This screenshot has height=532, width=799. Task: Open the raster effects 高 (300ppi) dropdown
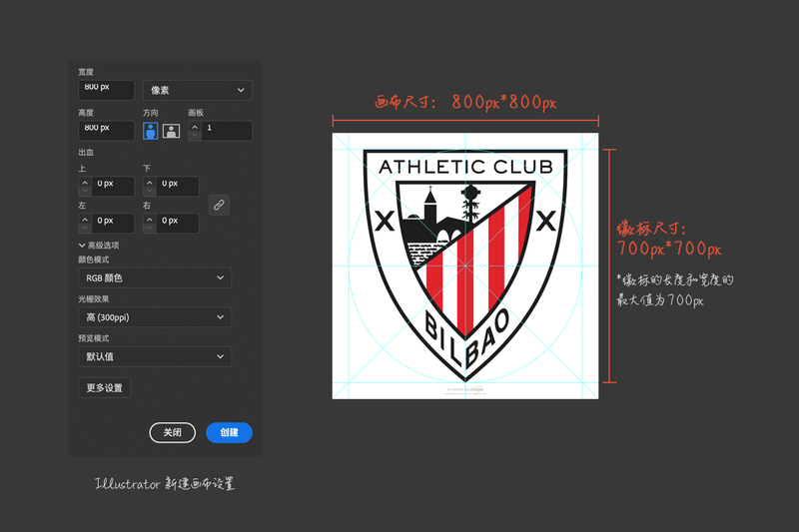point(154,317)
